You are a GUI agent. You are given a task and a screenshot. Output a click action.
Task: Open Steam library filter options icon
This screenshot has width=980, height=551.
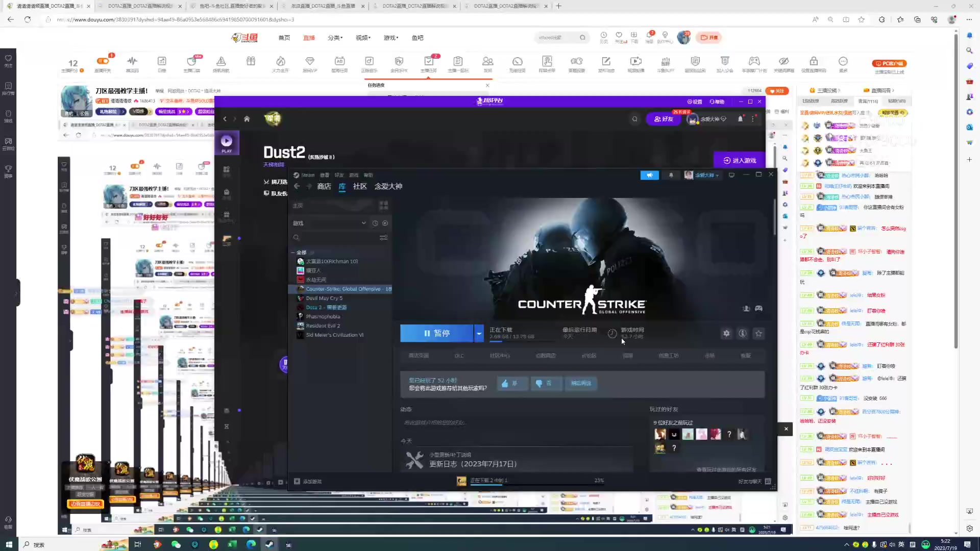tap(383, 238)
